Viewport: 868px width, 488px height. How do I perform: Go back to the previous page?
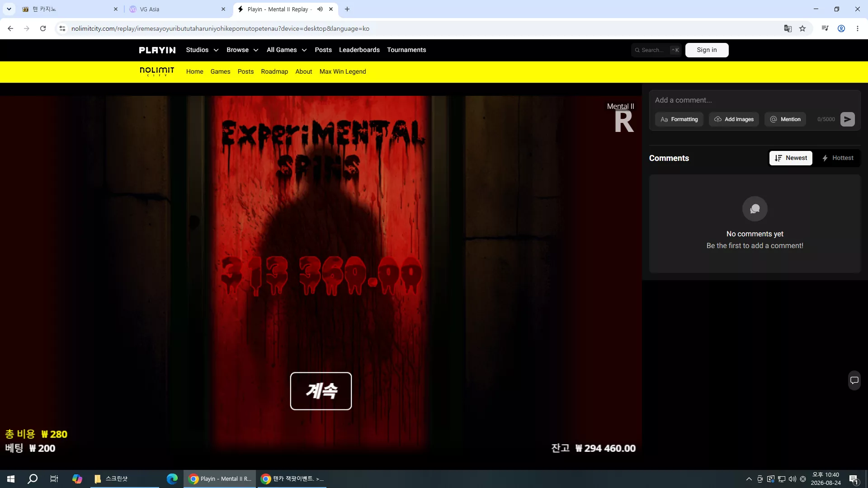10,28
